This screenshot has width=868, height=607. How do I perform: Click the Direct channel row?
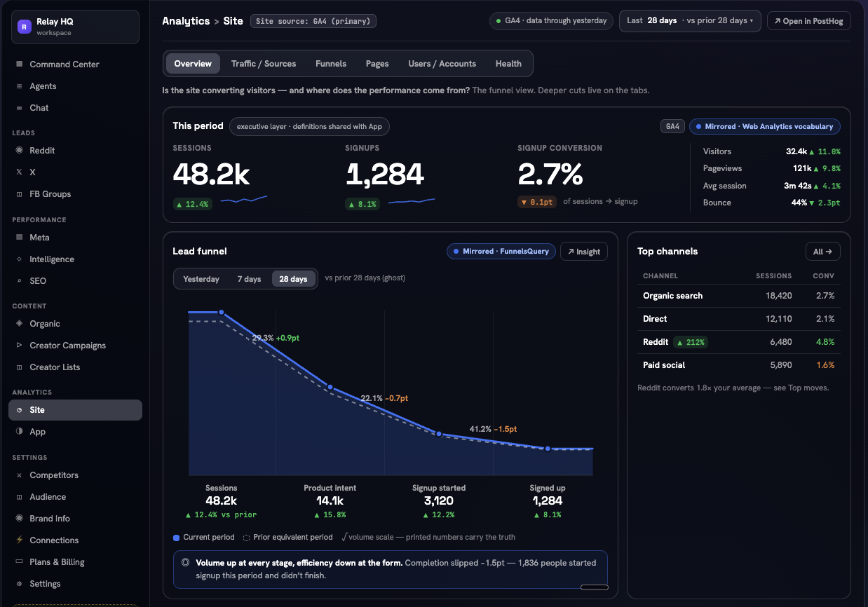click(738, 319)
